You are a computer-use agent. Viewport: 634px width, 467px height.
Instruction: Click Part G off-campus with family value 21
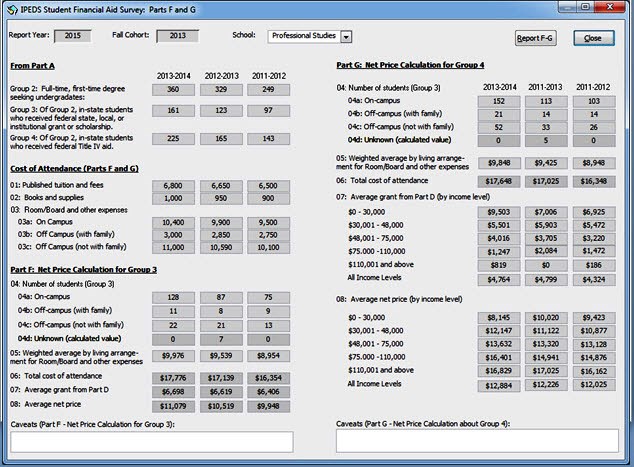point(499,114)
